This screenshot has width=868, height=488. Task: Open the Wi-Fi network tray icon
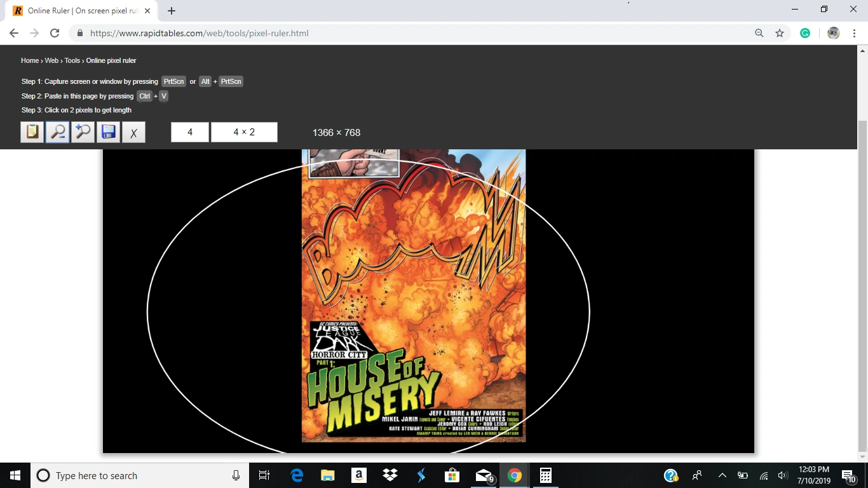coord(764,475)
